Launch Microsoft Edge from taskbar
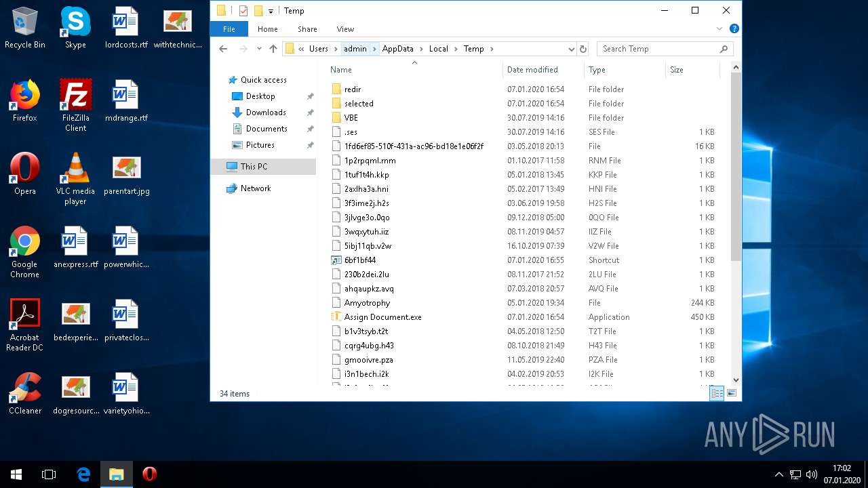The width and height of the screenshot is (868, 488). 83,474
